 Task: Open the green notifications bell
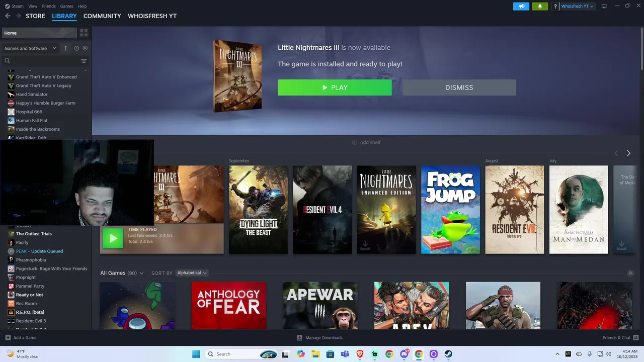(x=540, y=6)
